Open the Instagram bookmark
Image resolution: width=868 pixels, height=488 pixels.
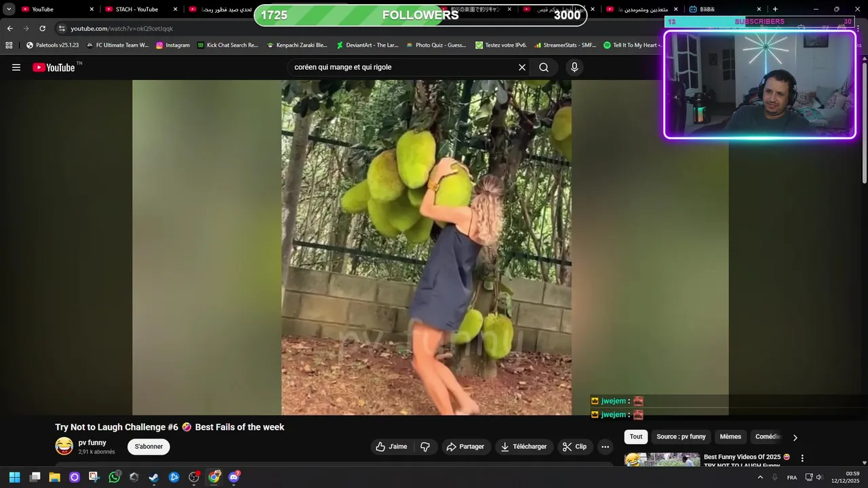(x=173, y=45)
